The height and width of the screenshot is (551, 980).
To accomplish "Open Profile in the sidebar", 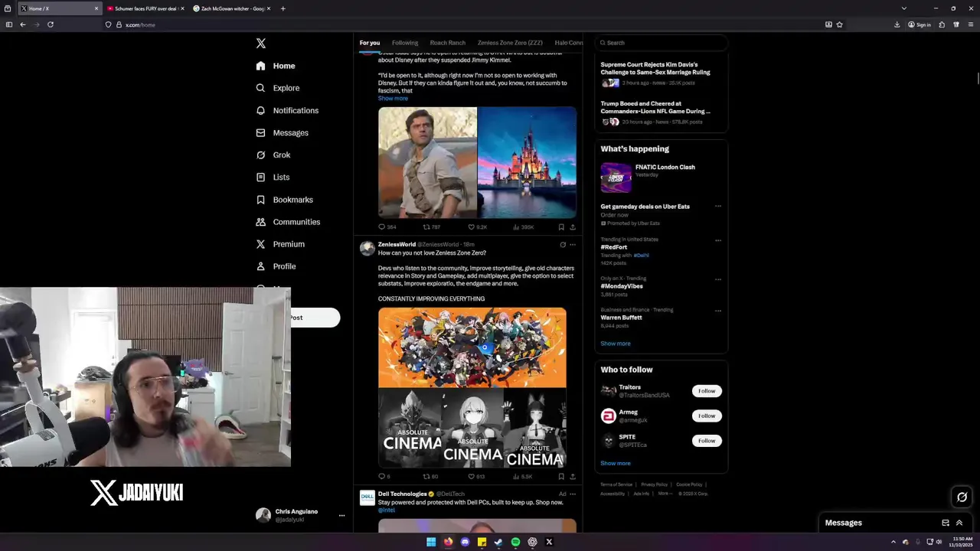I will click(x=276, y=266).
